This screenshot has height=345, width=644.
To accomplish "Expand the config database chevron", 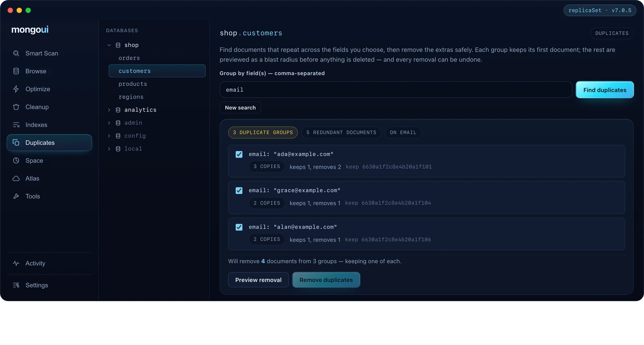I will pyautogui.click(x=109, y=136).
